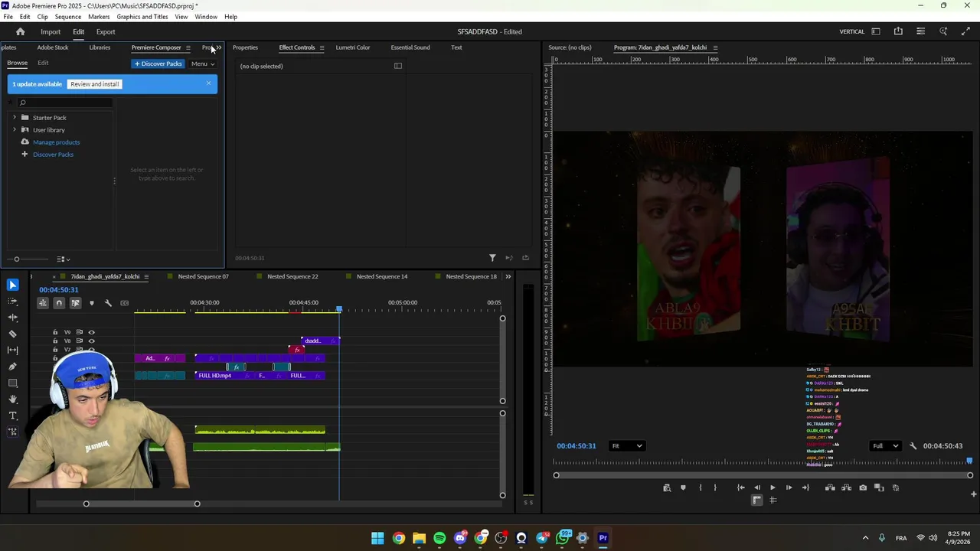980x551 pixels.
Task: Open timeline display settings wrench
Action: coord(108,303)
